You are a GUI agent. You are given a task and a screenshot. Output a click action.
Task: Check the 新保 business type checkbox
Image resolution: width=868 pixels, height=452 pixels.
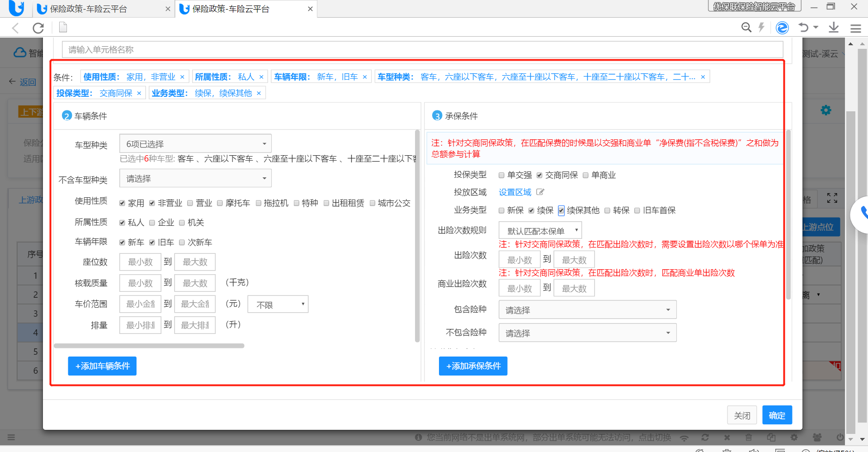(x=501, y=210)
